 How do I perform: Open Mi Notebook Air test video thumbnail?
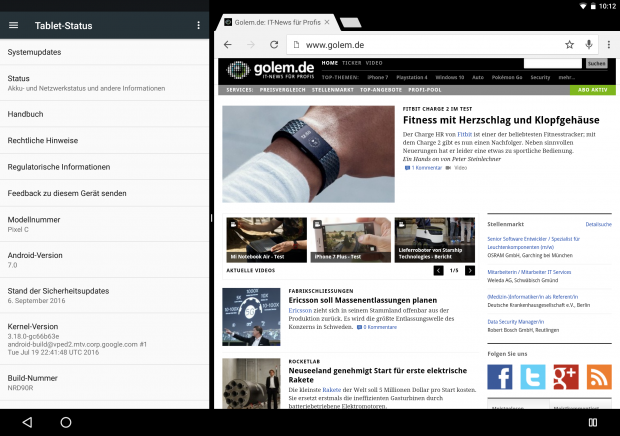[265, 240]
